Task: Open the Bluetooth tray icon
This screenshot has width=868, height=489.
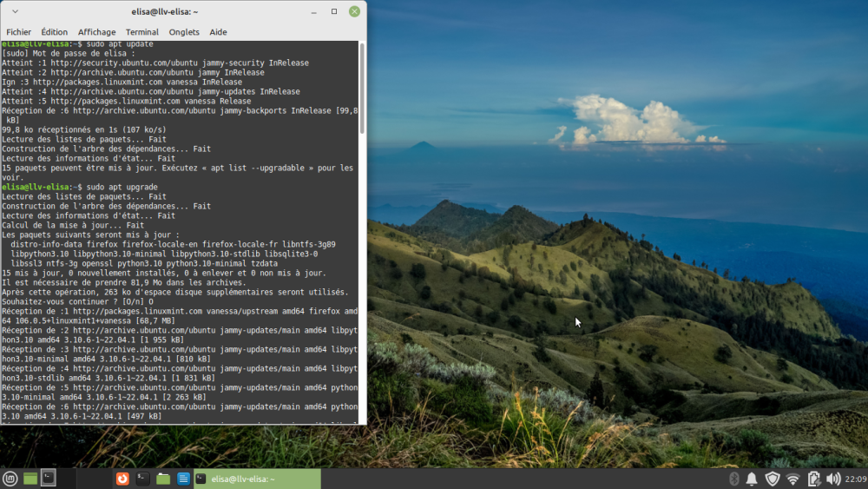Action: tap(733, 479)
